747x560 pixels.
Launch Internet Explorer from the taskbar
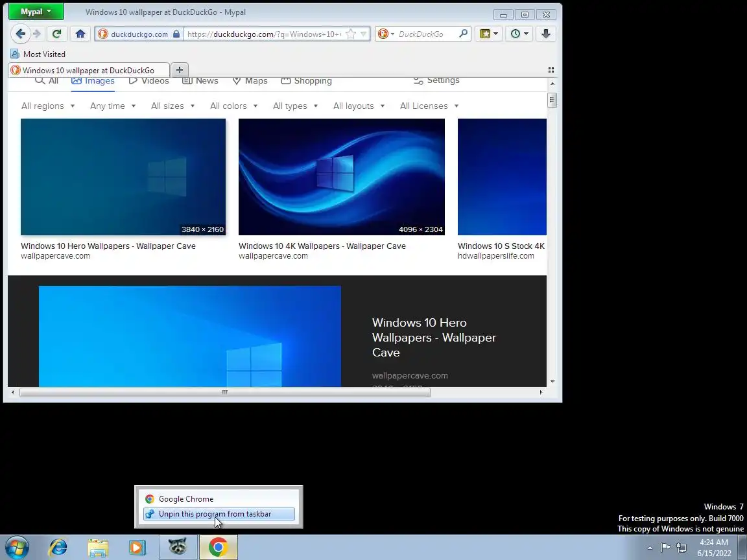(x=58, y=547)
